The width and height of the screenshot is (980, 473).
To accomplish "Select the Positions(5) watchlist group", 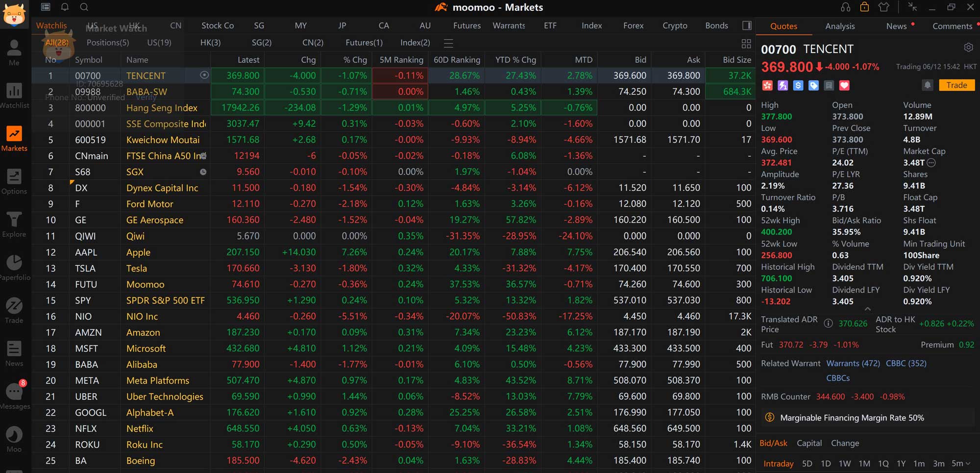I will pyautogui.click(x=108, y=43).
